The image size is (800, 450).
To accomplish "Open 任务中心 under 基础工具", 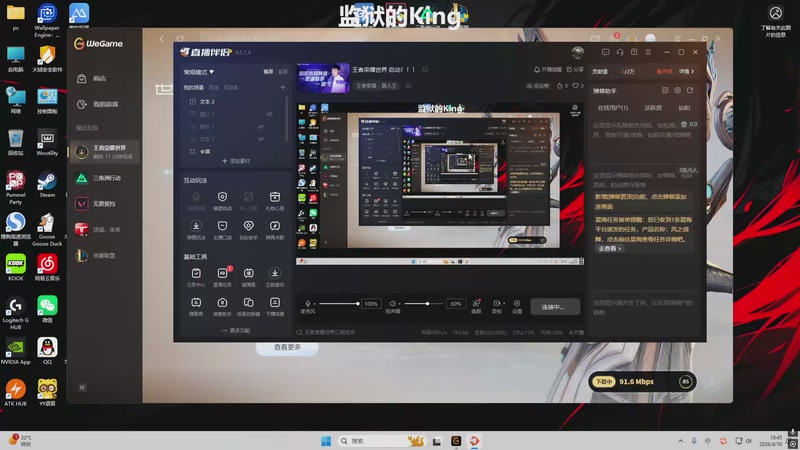I will tap(196, 277).
